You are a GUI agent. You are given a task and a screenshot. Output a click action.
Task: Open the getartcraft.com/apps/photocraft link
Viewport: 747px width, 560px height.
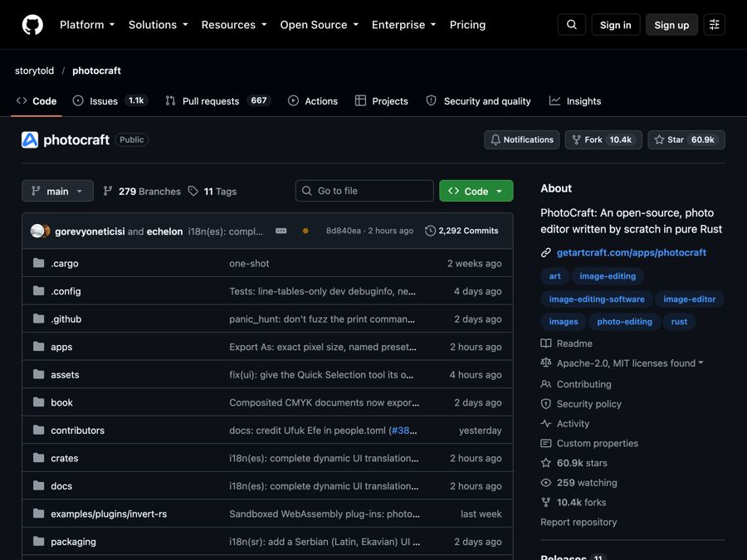pyautogui.click(x=632, y=253)
